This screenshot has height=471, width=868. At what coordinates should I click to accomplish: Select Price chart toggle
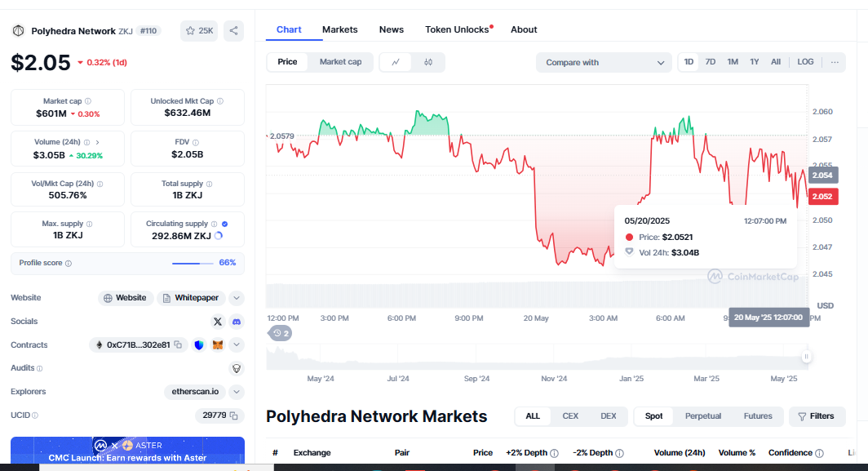click(x=287, y=62)
